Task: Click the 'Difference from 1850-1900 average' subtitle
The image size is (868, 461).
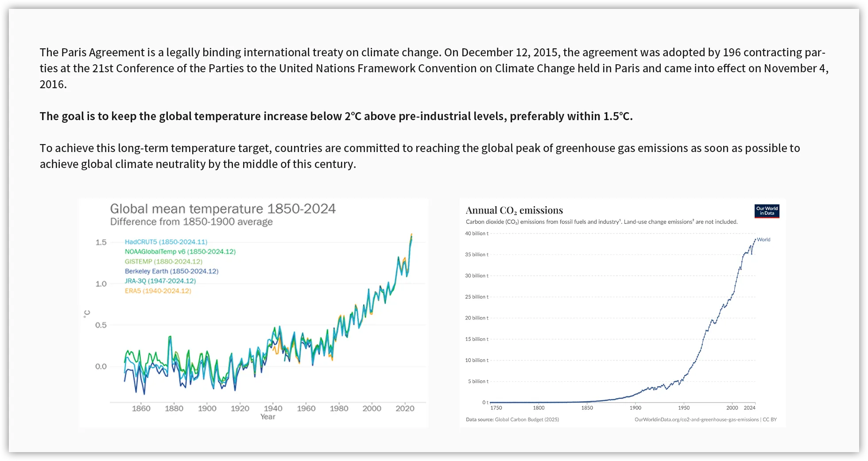Action: coord(191,222)
